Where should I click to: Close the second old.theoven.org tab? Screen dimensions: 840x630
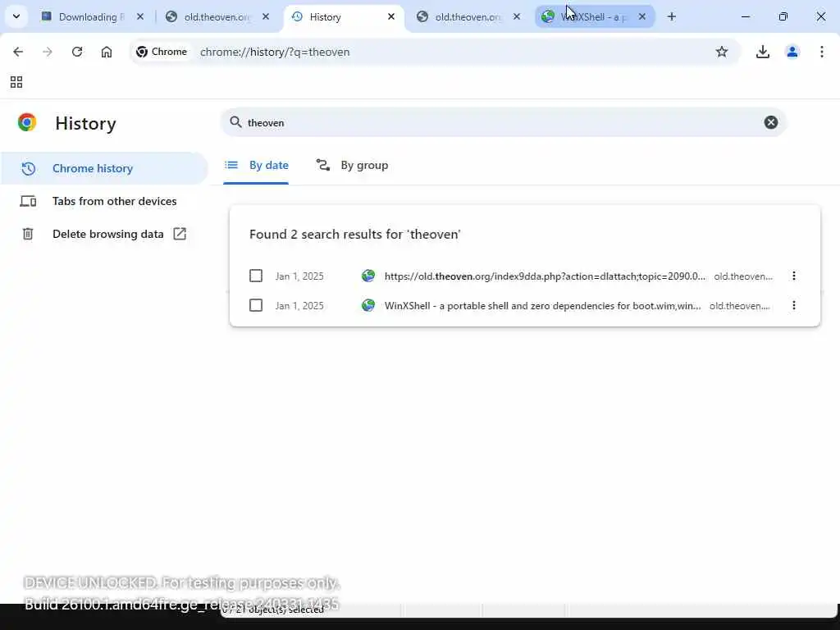(517, 16)
